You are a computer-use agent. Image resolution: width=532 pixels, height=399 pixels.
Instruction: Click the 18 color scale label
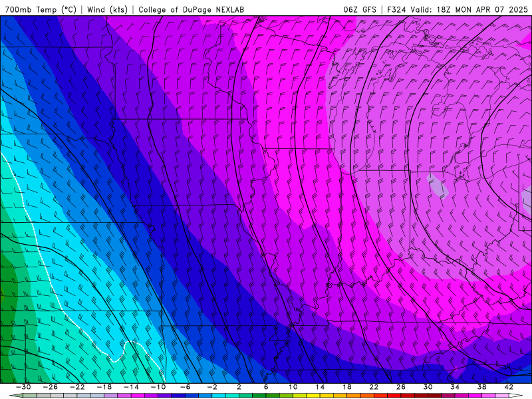coord(347,387)
